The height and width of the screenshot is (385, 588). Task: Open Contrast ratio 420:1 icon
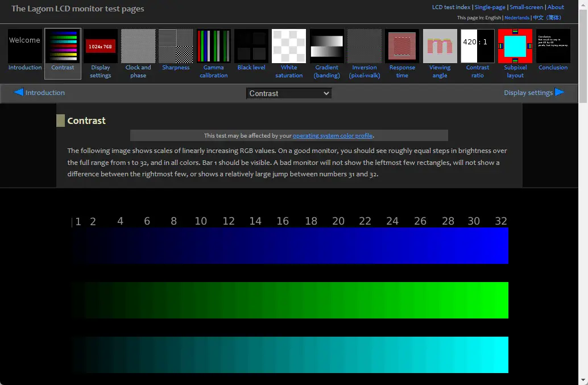coord(477,46)
